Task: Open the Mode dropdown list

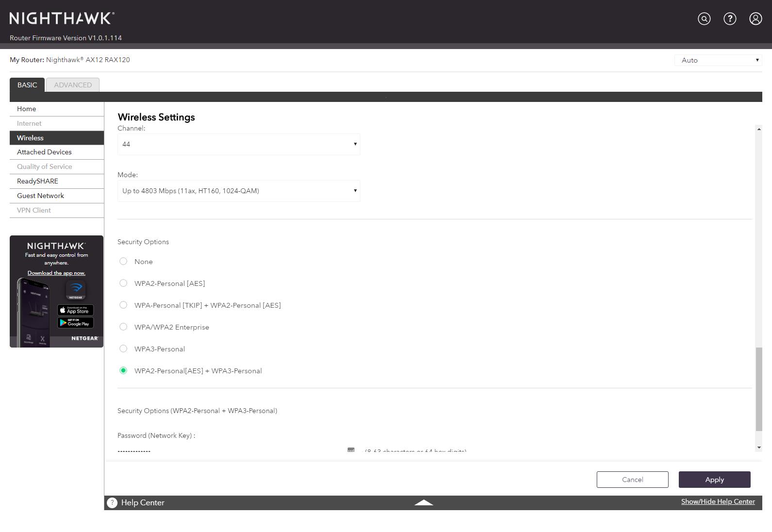Action: pos(238,191)
